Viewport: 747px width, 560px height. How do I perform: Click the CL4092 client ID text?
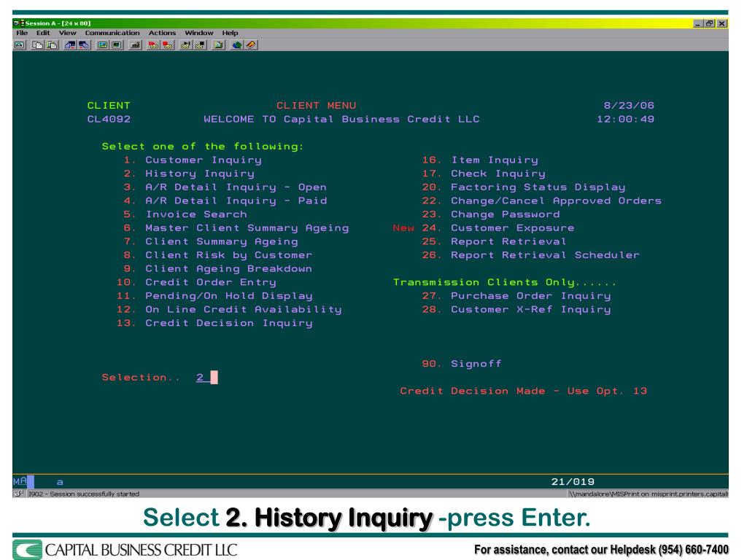pyautogui.click(x=109, y=119)
